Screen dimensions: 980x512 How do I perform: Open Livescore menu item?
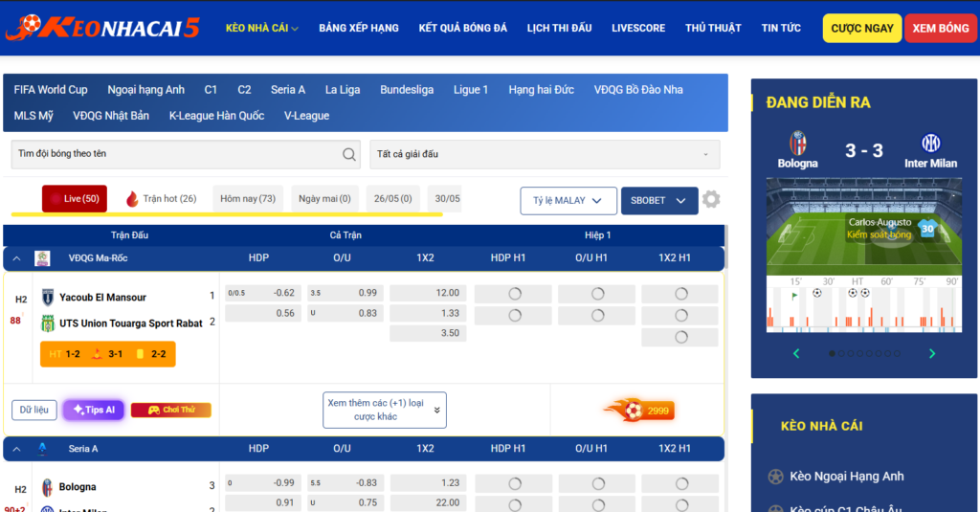click(638, 28)
